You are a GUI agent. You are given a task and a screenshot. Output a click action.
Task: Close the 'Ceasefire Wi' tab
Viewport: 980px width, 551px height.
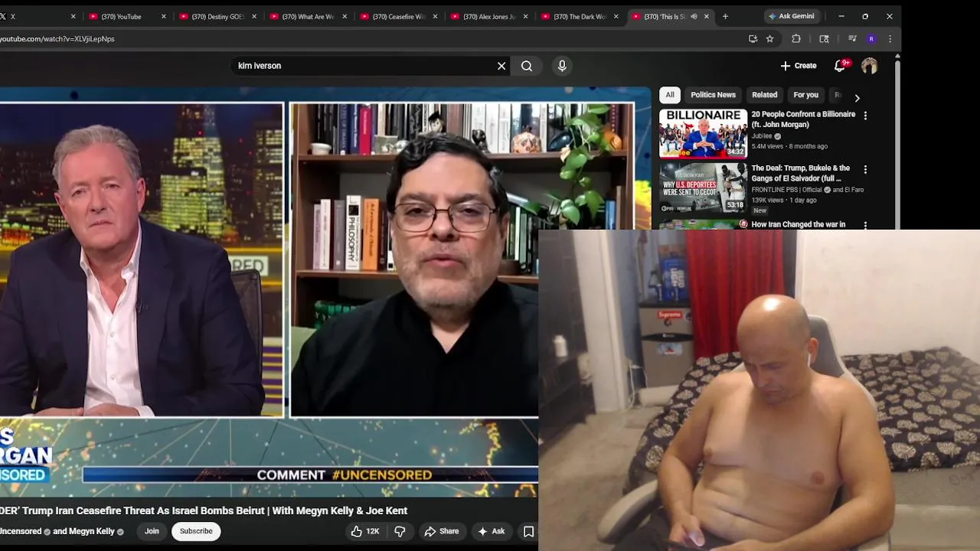(435, 16)
